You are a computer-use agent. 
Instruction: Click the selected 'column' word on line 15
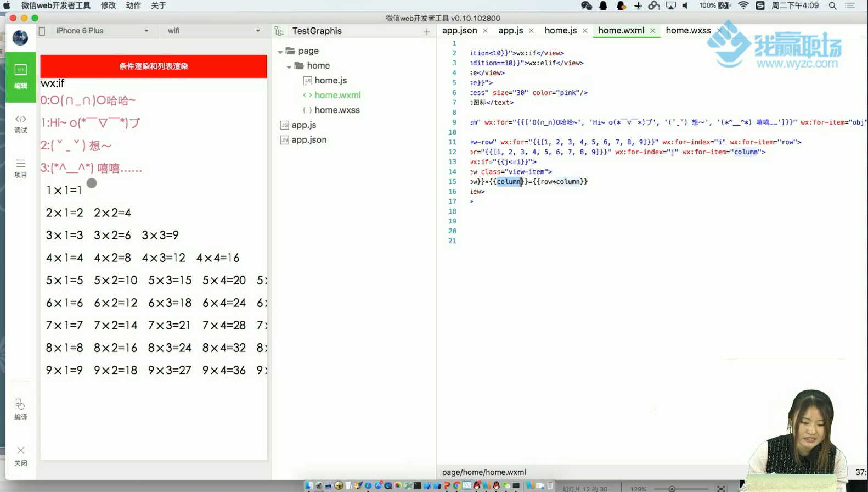click(x=509, y=182)
